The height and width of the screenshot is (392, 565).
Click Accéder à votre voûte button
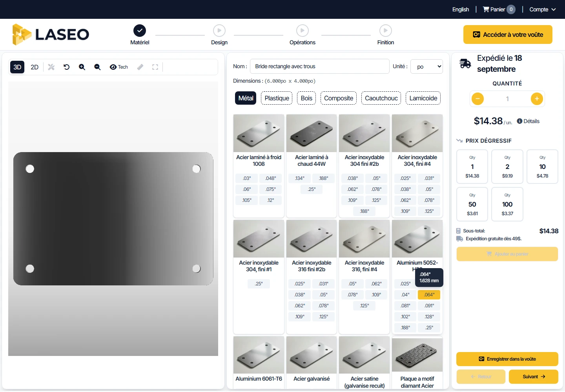coord(508,34)
